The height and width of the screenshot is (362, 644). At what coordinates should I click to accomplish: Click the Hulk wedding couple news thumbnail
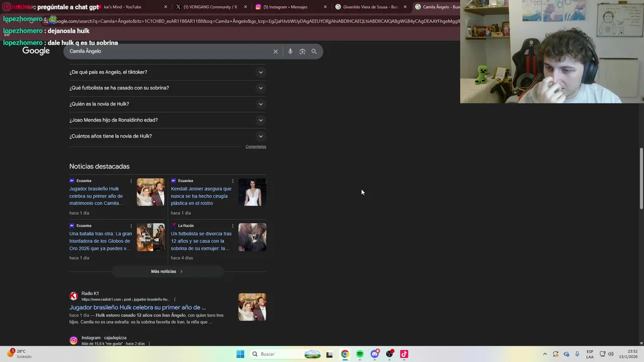[x=150, y=192]
